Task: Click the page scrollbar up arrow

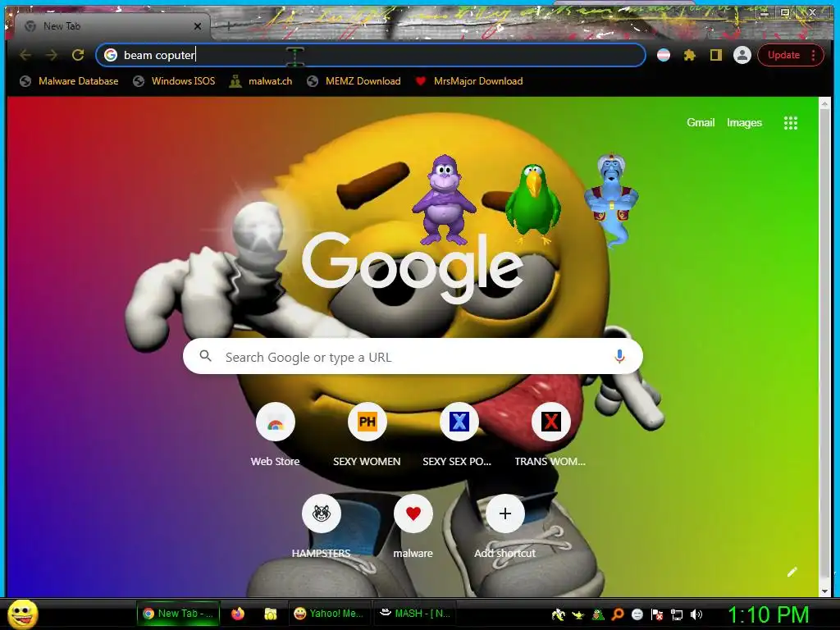Action: pos(824,103)
